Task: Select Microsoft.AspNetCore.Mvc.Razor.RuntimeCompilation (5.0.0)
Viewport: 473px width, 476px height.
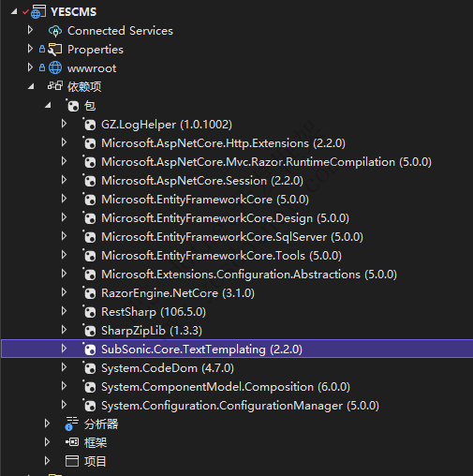Action: tap(266, 162)
